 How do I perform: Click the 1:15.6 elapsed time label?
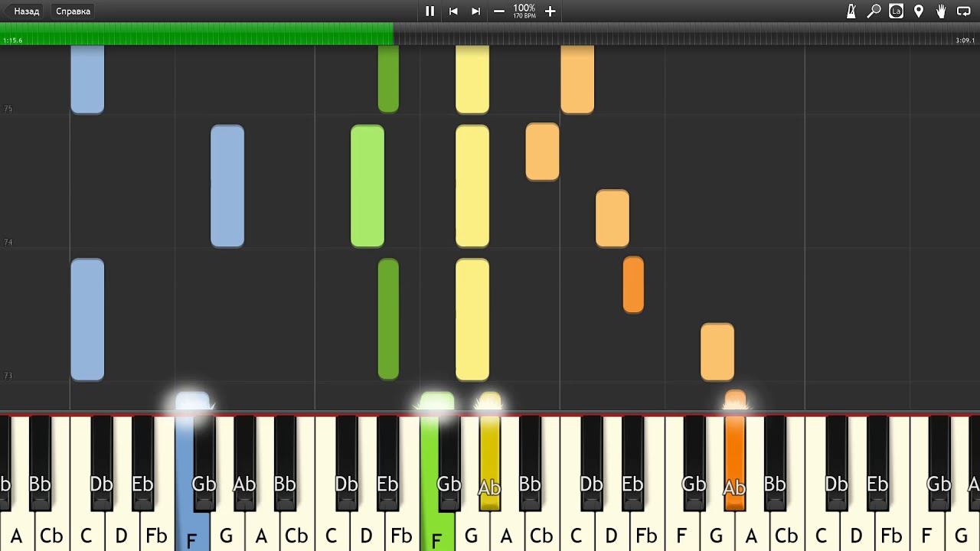pos(12,41)
